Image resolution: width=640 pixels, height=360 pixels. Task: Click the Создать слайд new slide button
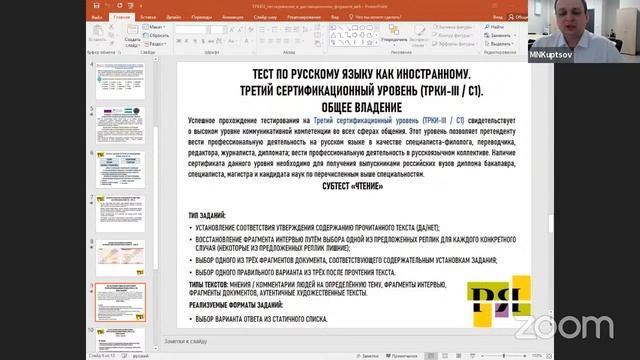tap(132, 36)
